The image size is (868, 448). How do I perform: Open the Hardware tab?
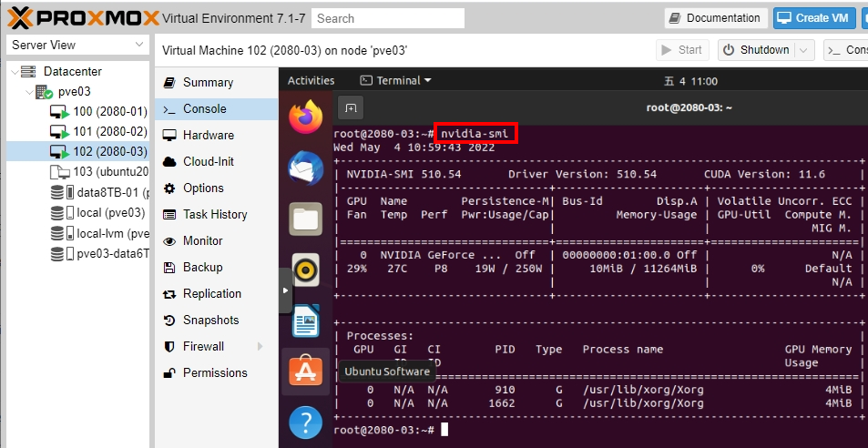pyautogui.click(x=217, y=135)
